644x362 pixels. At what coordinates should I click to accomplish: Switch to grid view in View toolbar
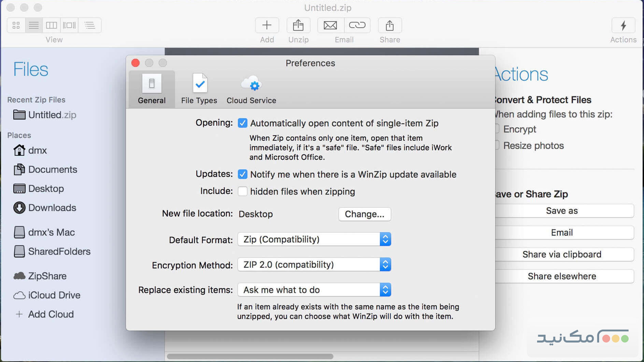pos(16,25)
